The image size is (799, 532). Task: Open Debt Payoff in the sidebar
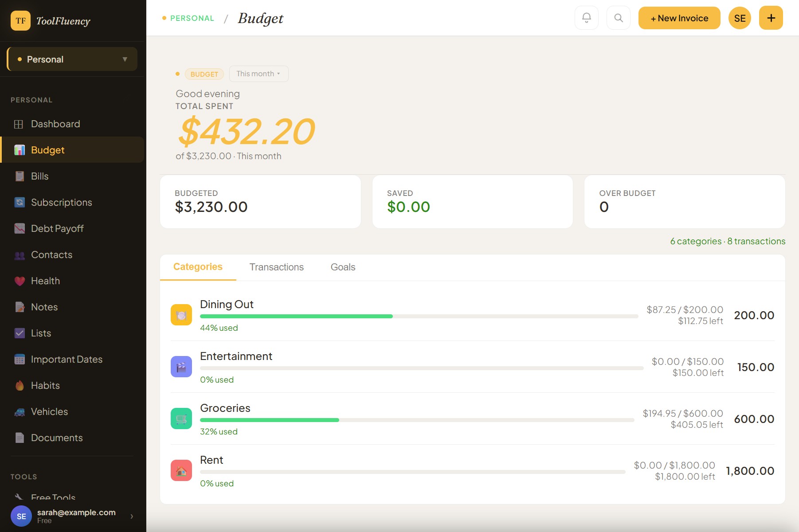tap(72, 228)
